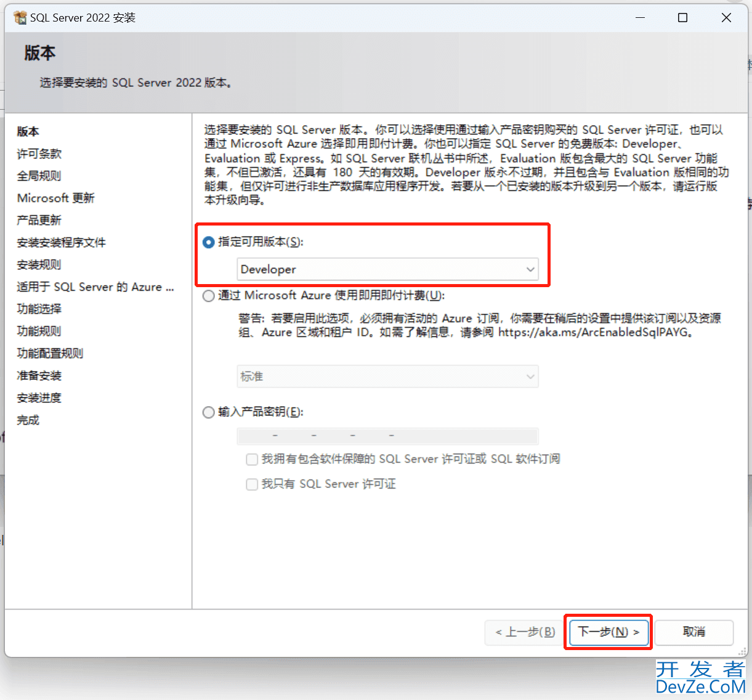Select '功能配置规则' step in the sidebar
The height and width of the screenshot is (700, 752).
coord(50,353)
